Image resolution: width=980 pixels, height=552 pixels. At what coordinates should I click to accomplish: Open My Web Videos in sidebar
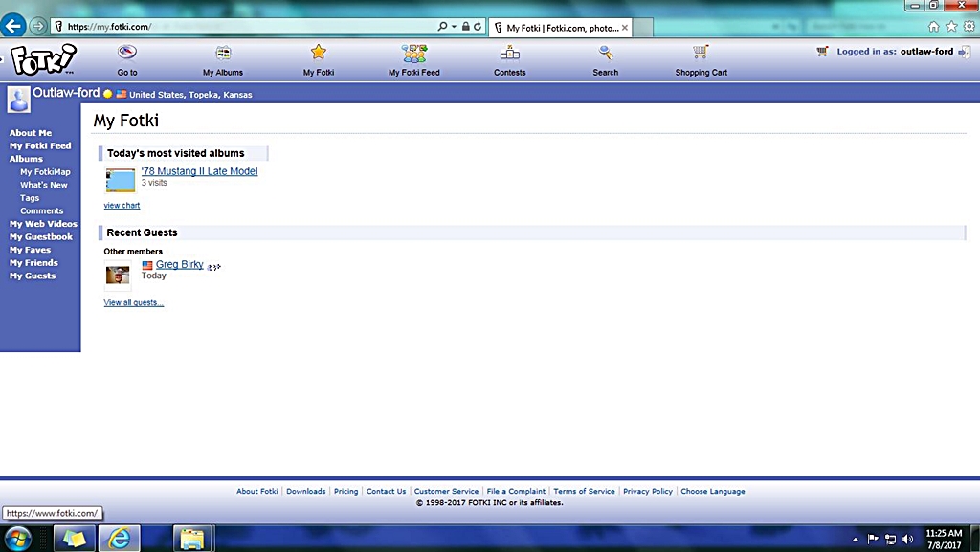[43, 224]
